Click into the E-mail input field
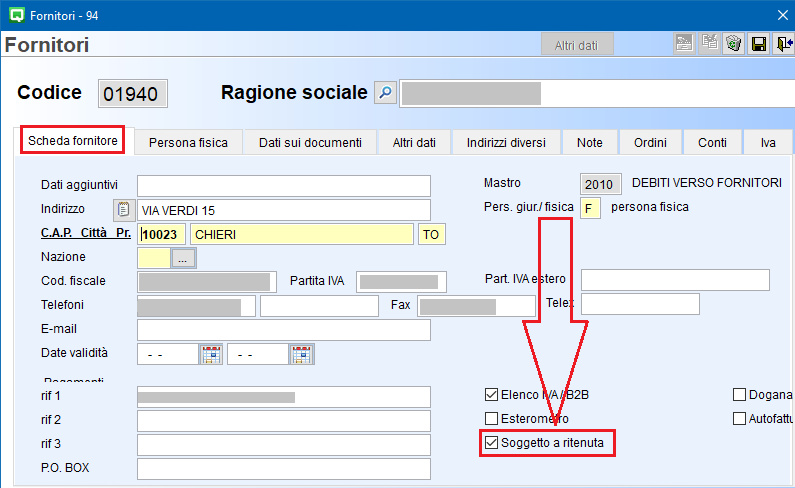This screenshot has width=795, height=488. [283, 330]
